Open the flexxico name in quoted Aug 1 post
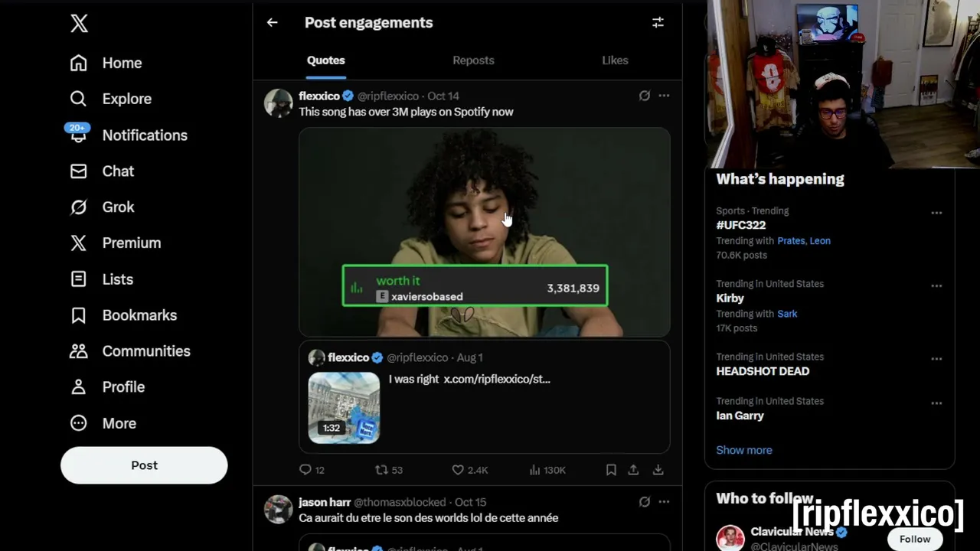The image size is (980, 551). (348, 357)
